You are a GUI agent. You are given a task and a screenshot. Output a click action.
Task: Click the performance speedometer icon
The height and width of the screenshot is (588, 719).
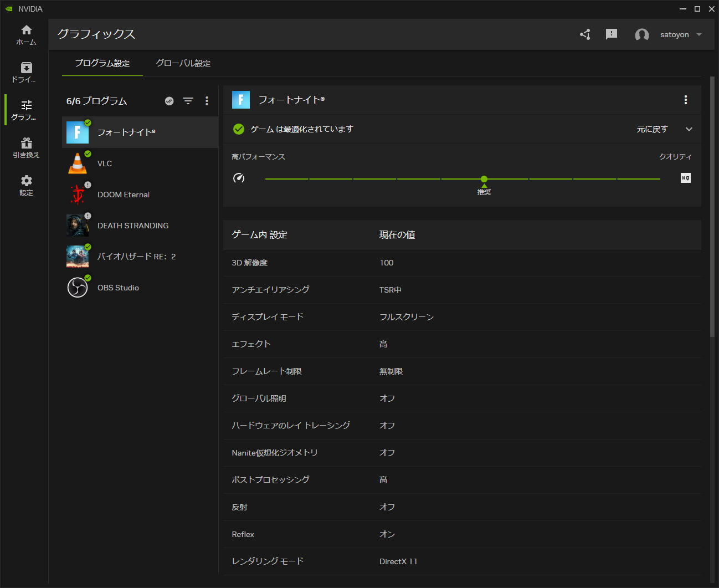click(x=239, y=178)
